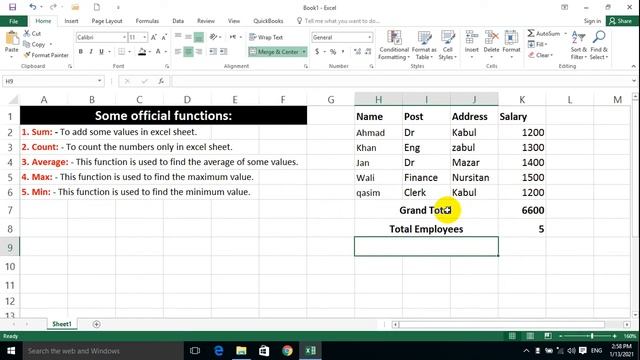This screenshot has width=640, height=360.
Task: Open the font size dropdown
Action: [144, 37]
